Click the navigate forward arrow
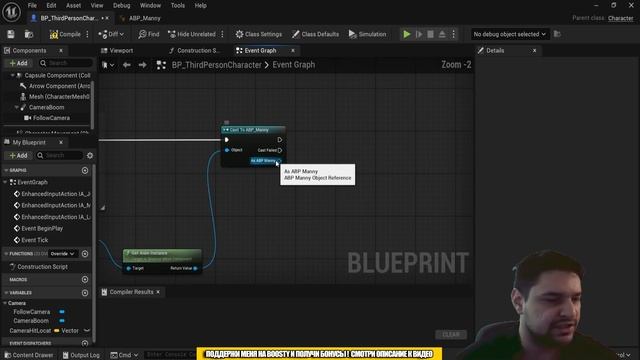 click(x=142, y=65)
